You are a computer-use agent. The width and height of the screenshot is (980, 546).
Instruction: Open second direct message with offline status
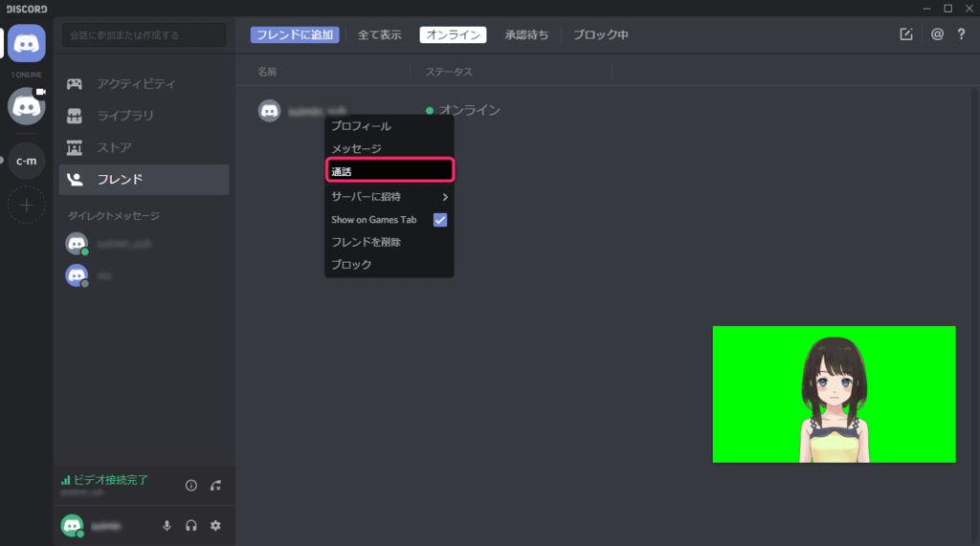point(144,275)
